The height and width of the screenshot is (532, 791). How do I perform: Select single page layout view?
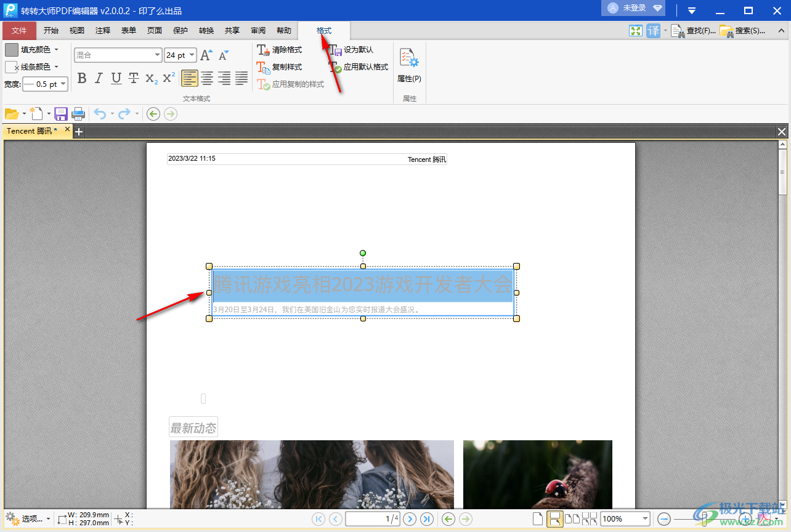tap(538, 519)
